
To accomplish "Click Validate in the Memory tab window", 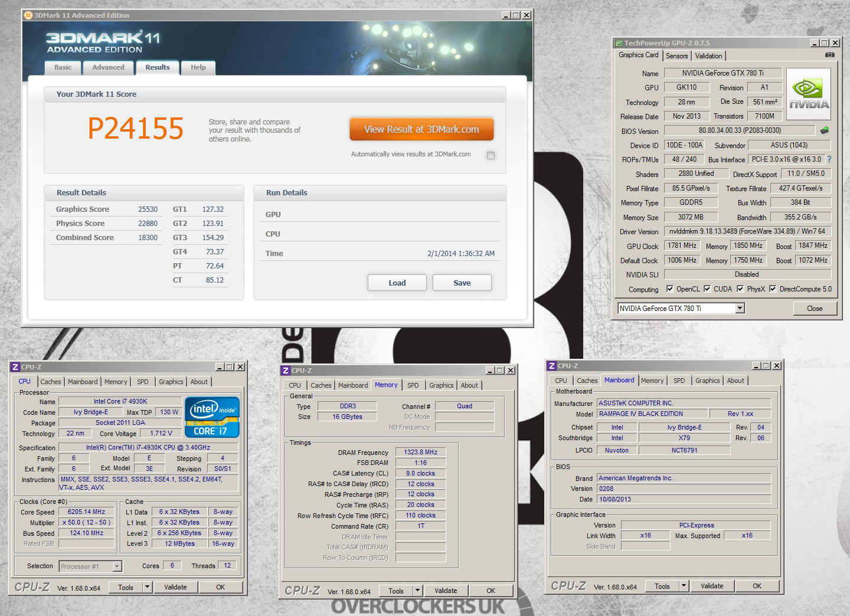I will coord(446,591).
